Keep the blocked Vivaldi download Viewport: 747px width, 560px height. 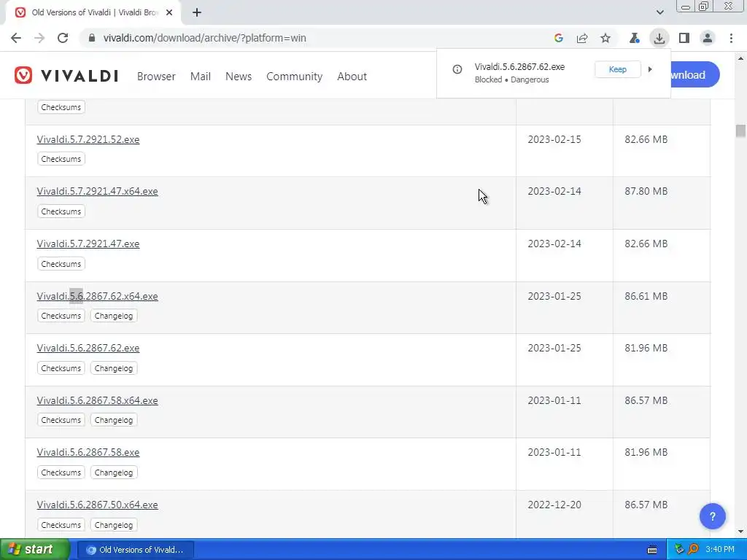point(617,69)
